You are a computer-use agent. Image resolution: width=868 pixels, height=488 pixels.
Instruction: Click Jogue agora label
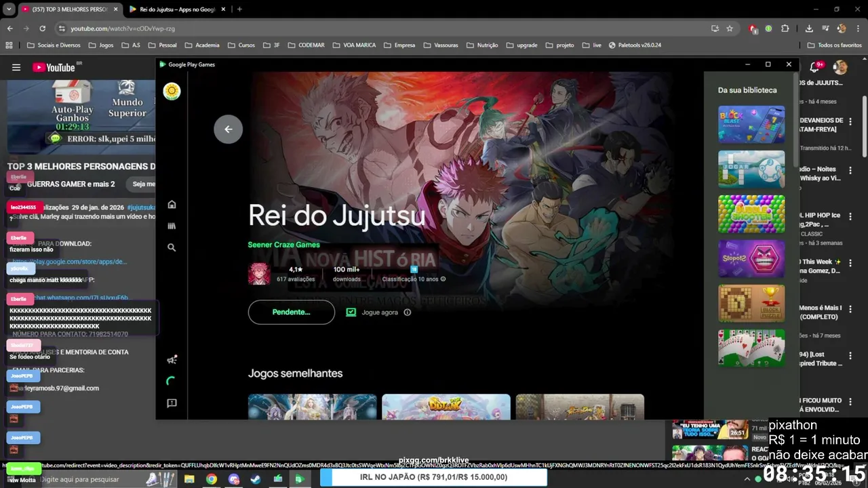tap(380, 312)
